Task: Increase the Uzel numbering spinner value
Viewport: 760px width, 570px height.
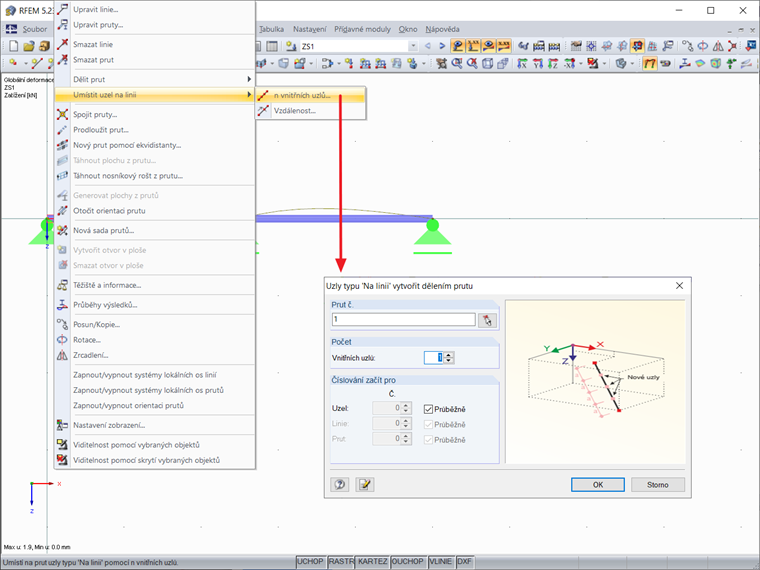Action: tap(406, 405)
